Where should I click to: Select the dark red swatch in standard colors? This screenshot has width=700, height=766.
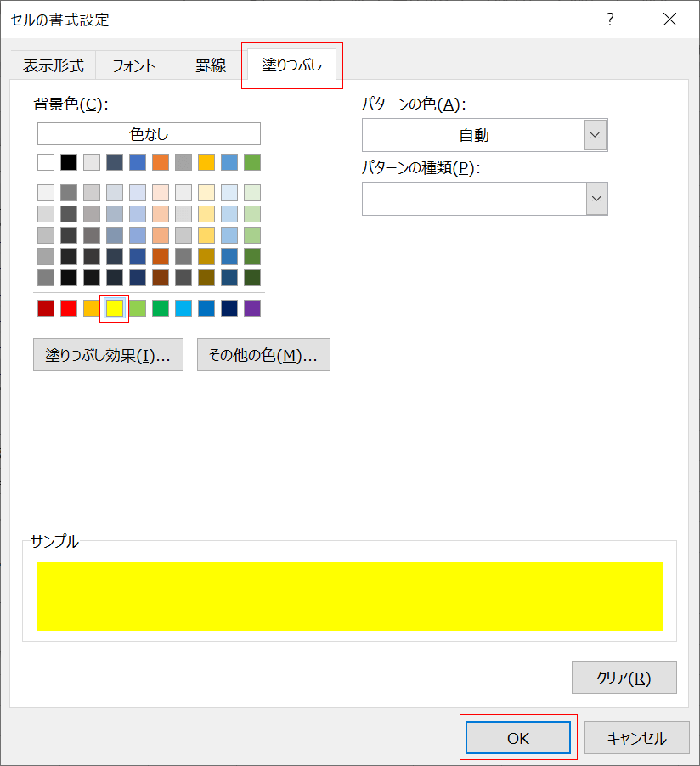pyautogui.click(x=45, y=307)
